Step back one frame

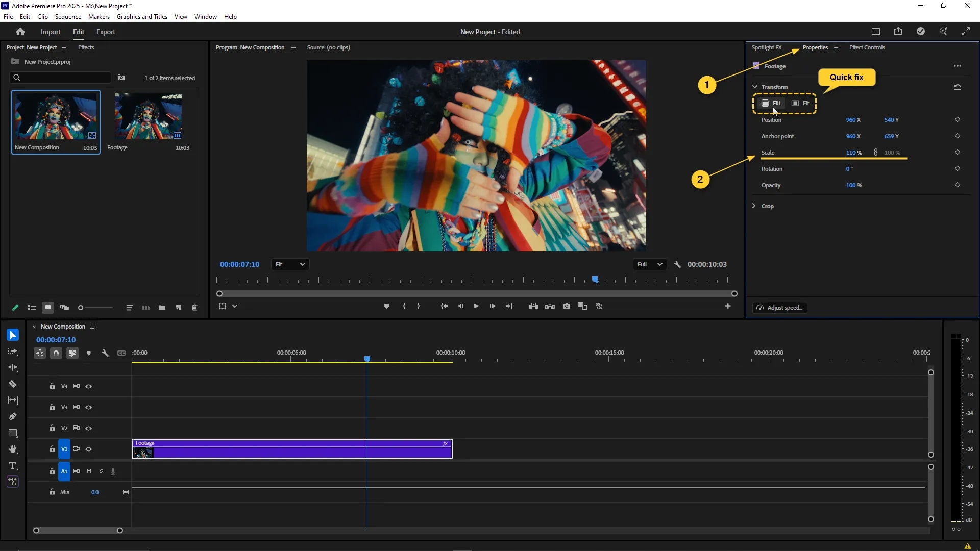tap(461, 306)
